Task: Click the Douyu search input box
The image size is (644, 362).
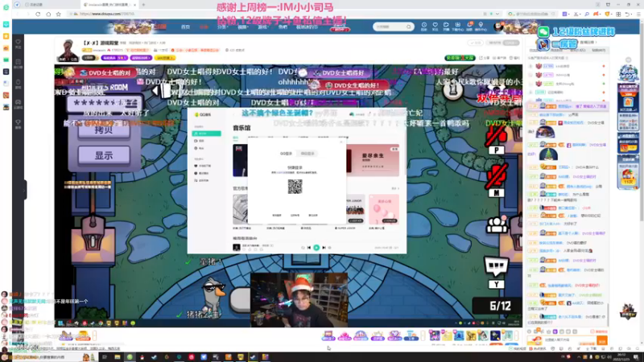Action: [390, 27]
